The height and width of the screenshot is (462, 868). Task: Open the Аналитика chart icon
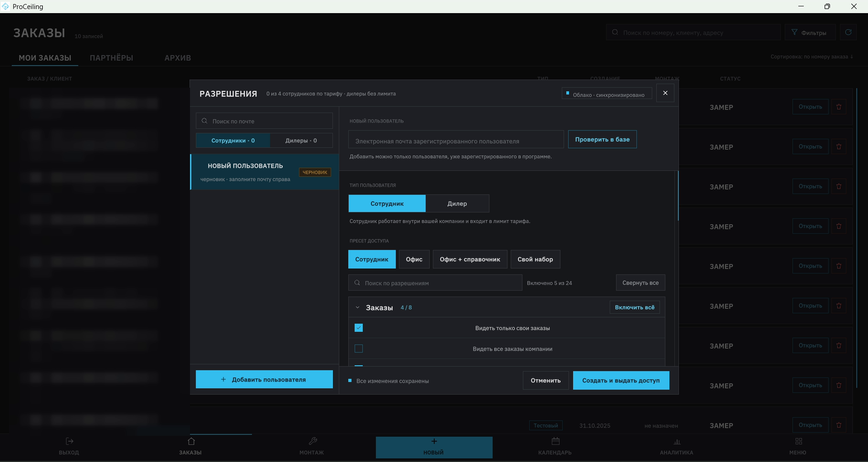pyautogui.click(x=677, y=441)
